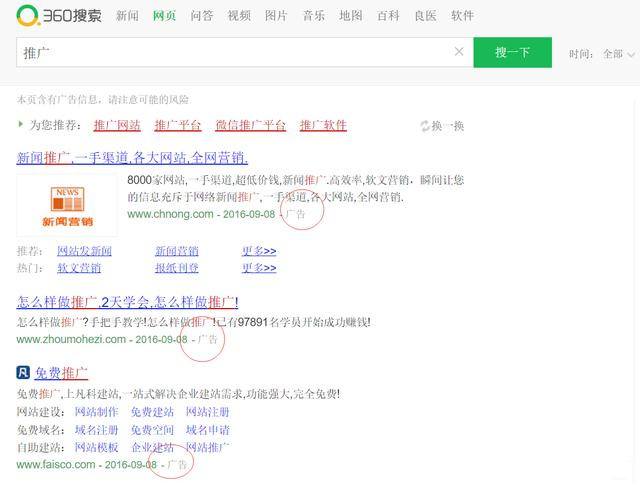
Task: Click 更多>> in the 热门 row
Action: click(259, 268)
